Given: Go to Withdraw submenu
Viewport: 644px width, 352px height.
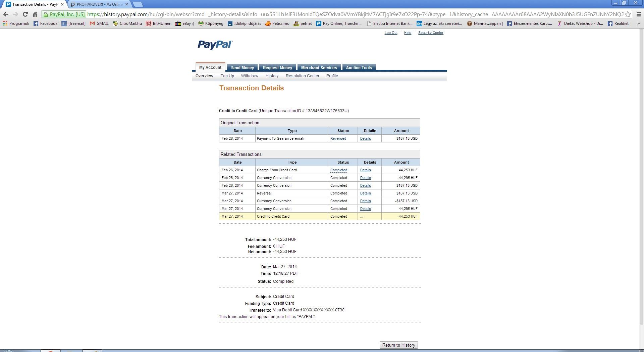Looking at the screenshot, I should [x=250, y=76].
